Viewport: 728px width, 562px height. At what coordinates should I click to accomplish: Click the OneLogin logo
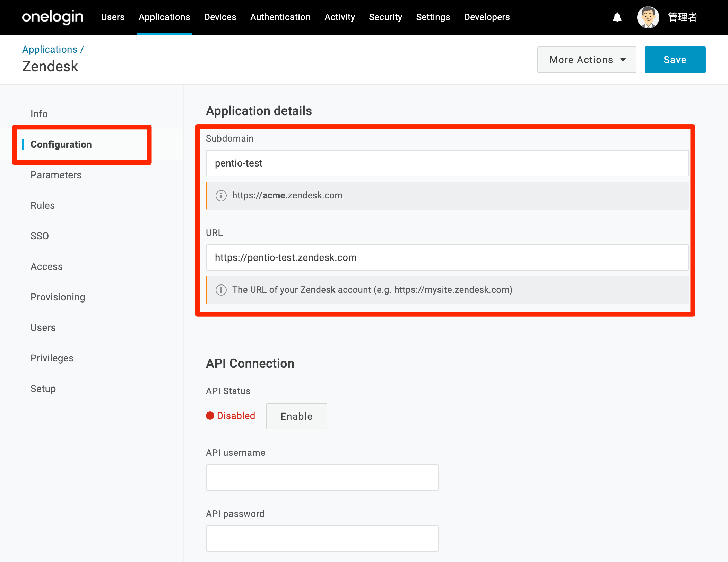coord(53,17)
